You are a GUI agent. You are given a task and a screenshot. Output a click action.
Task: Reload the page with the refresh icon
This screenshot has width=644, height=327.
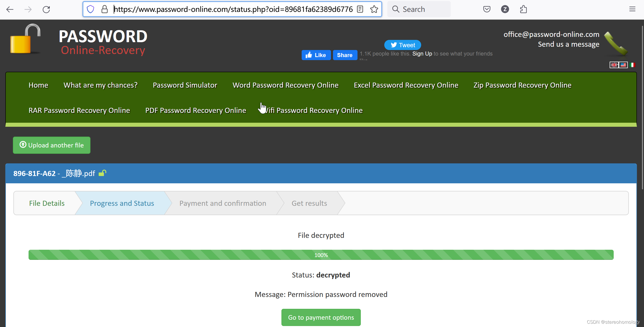pos(46,9)
